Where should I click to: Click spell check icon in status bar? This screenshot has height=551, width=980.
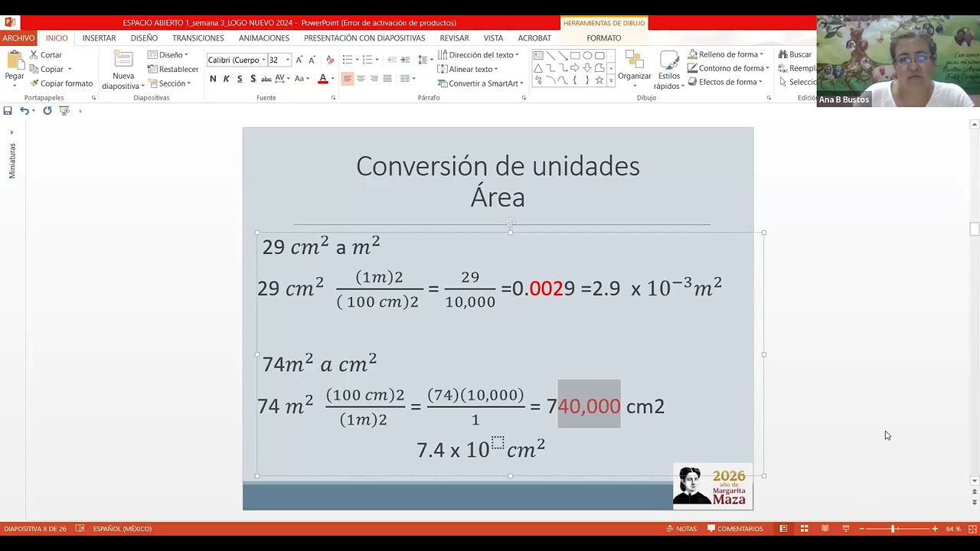[80, 529]
